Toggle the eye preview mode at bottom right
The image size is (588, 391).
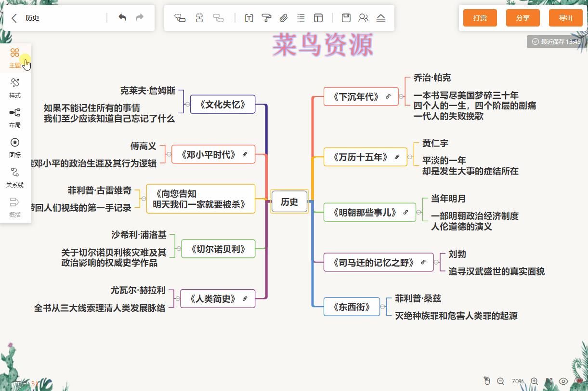click(x=563, y=381)
